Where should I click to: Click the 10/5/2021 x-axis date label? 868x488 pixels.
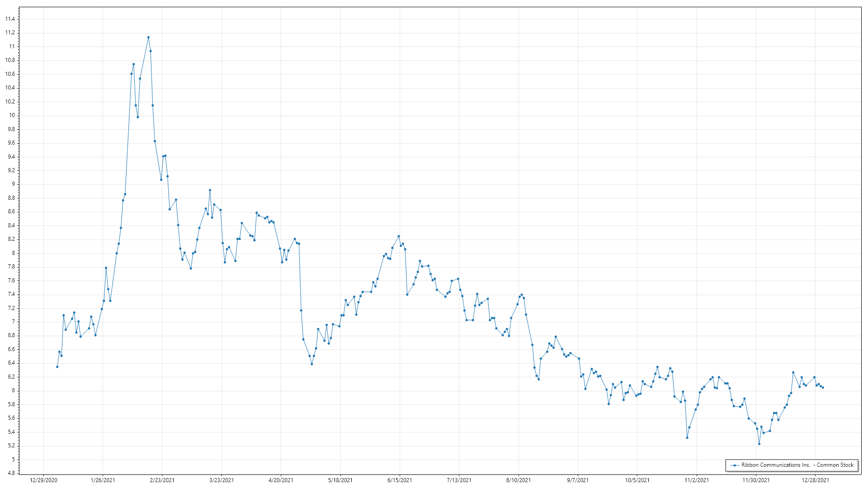point(637,480)
